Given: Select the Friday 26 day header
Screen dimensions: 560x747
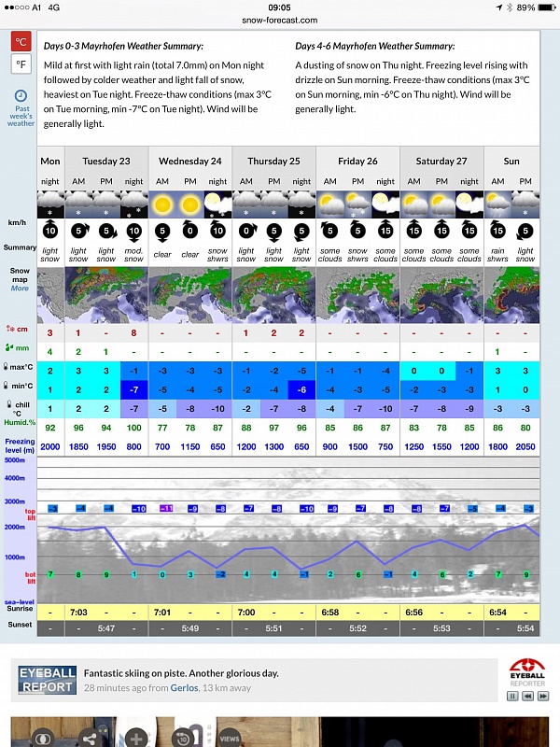Looking at the screenshot, I should [x=357, y=161].
